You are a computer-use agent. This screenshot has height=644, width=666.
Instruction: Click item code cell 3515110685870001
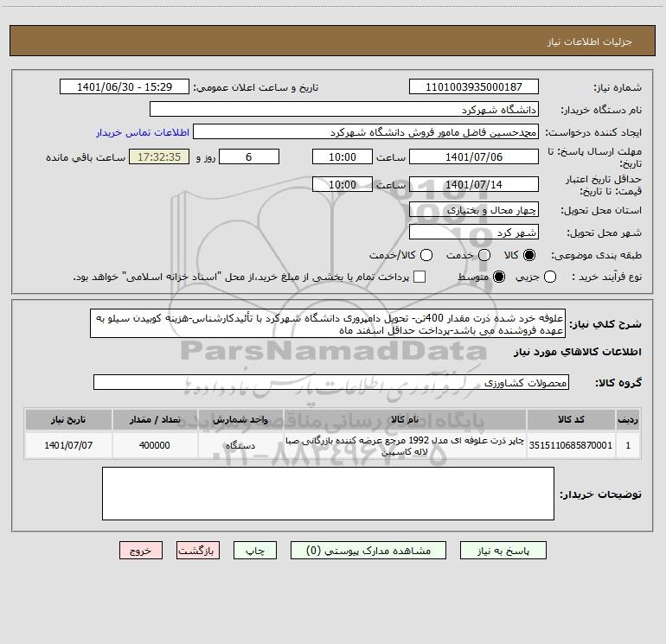571,445
